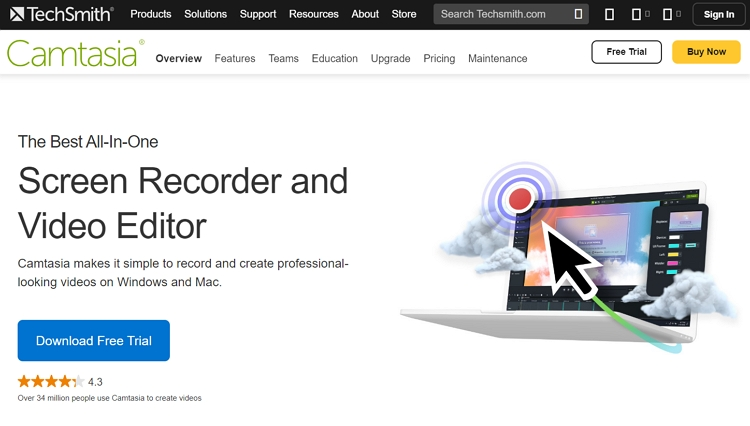
Task: Switch to the Features tab
Action: (235, 58)
